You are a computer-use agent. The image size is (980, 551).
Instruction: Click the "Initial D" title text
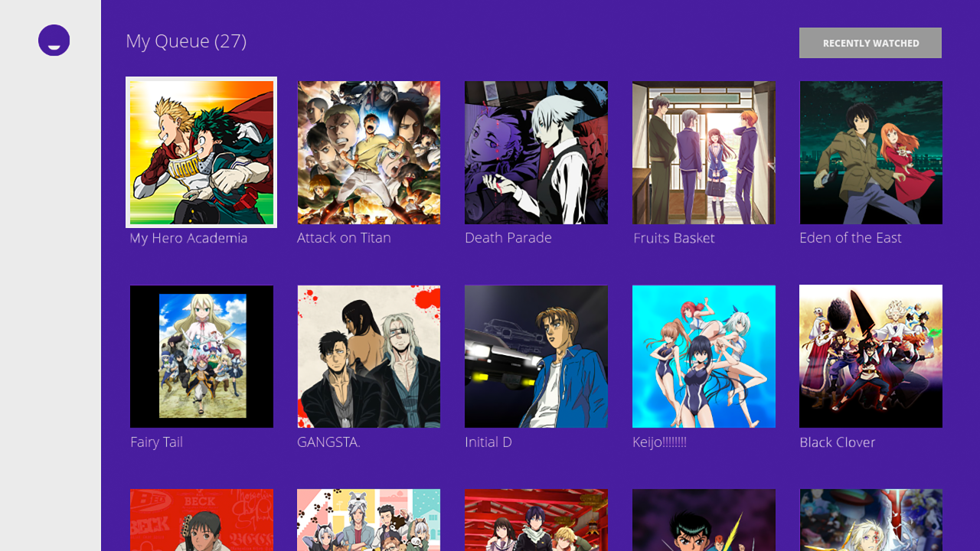coord(488,442)
